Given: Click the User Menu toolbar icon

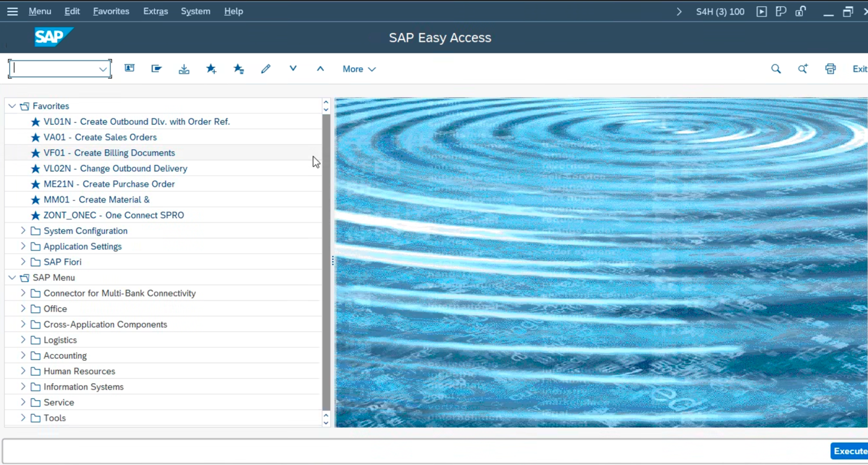Looking at the screenshot, I should point(129,69).
